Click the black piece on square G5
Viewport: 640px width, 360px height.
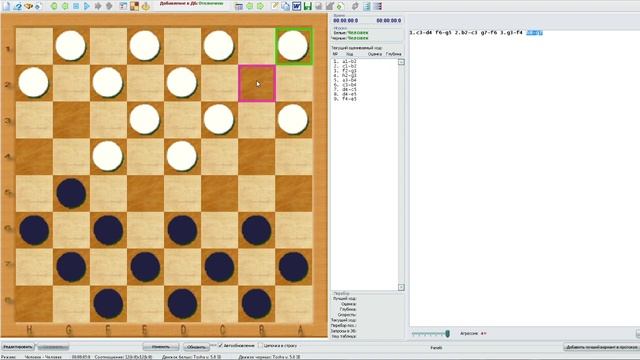click(x=71, y=193)
